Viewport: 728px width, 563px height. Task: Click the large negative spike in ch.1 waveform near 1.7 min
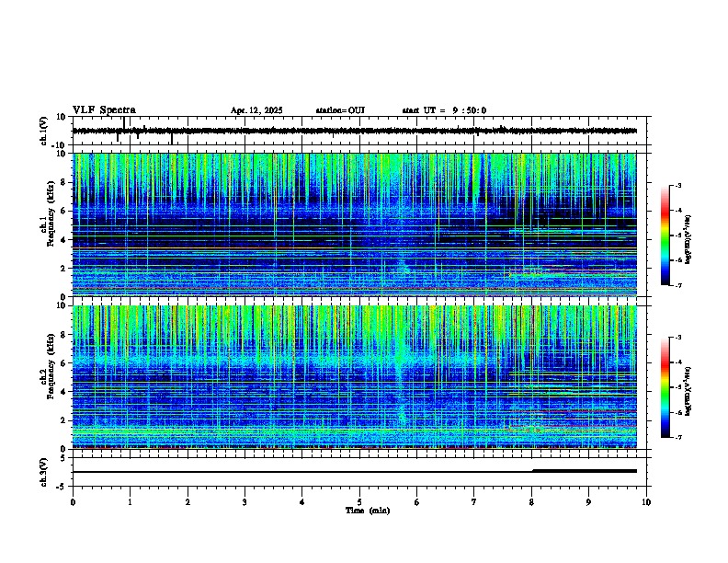(x=172, y=138)
